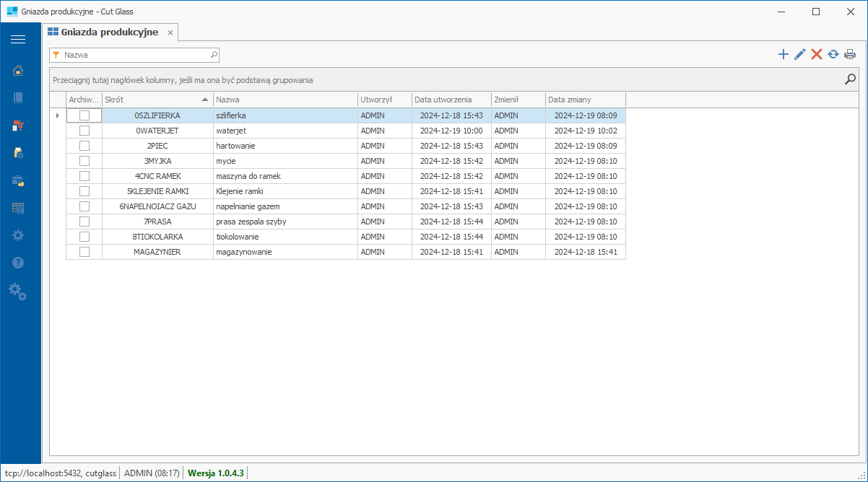Expand row indicator arrow of first row

[57, 115]
